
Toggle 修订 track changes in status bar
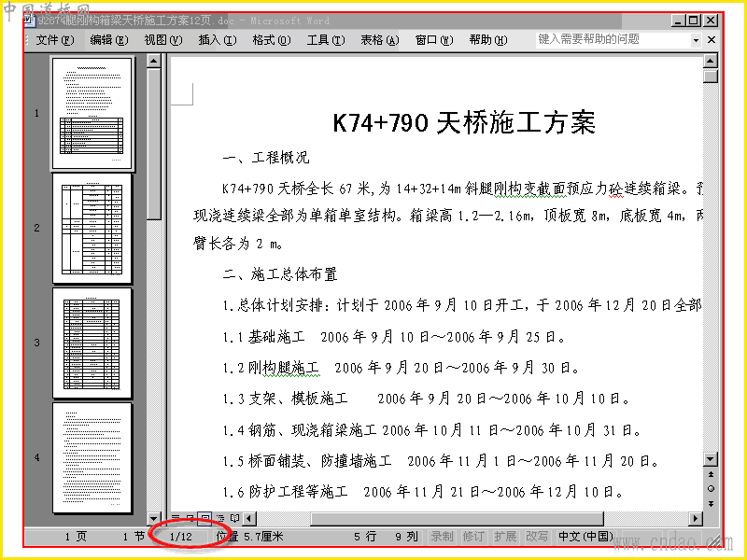coord(473,537)
